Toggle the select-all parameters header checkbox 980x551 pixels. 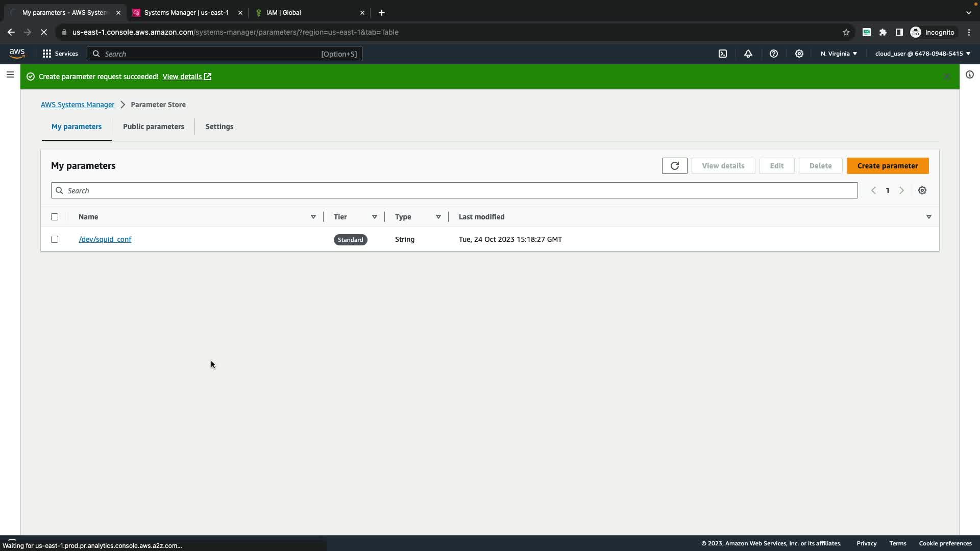(55, 217)
